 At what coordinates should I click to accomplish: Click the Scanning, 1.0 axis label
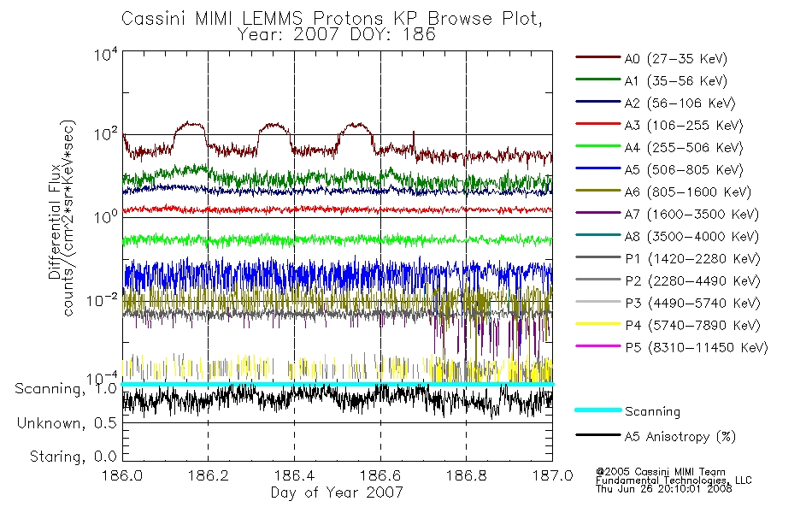click(66, 389)
